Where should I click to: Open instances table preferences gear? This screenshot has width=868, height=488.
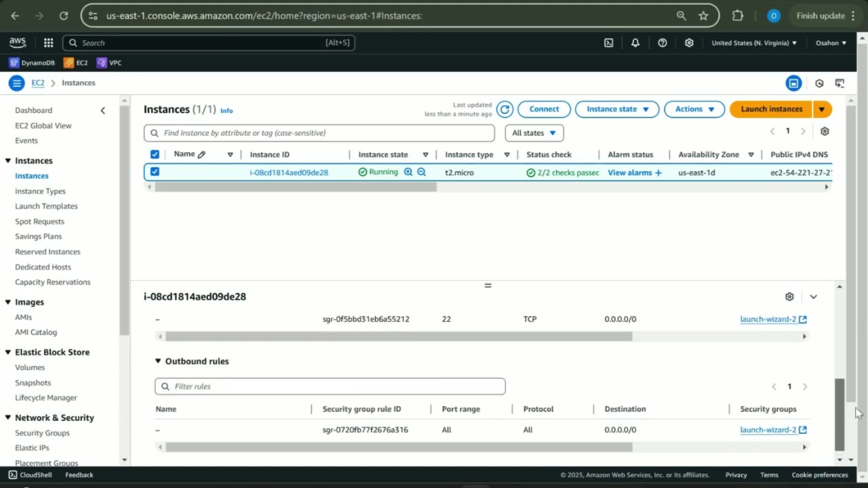click(825, 131)
